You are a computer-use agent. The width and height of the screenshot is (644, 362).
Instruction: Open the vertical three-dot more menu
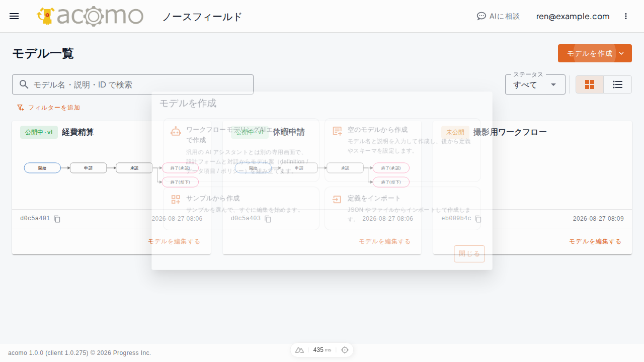coord(626,16)
